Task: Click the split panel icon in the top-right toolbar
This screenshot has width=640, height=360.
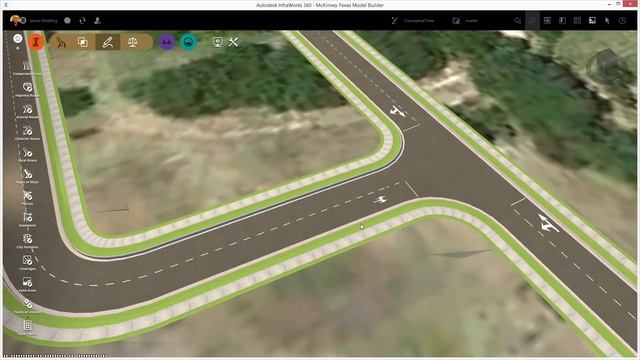Action: click(562, 20)
